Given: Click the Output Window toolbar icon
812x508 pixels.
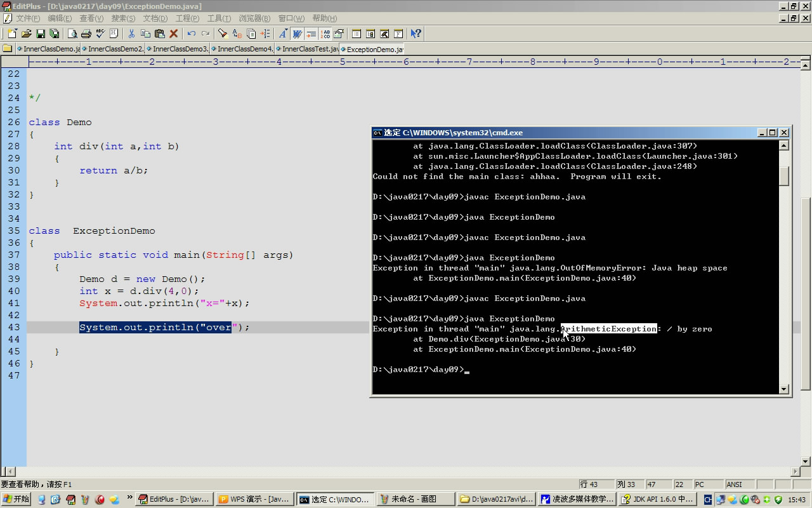Looking at the screenshot, I should point(384,34).
